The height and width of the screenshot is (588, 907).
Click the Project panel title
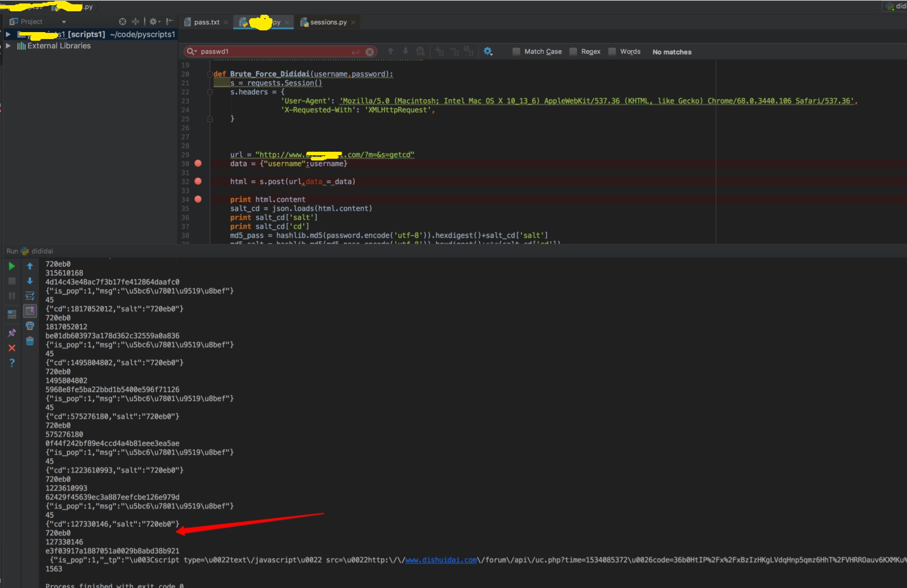[x=31, y=22]
